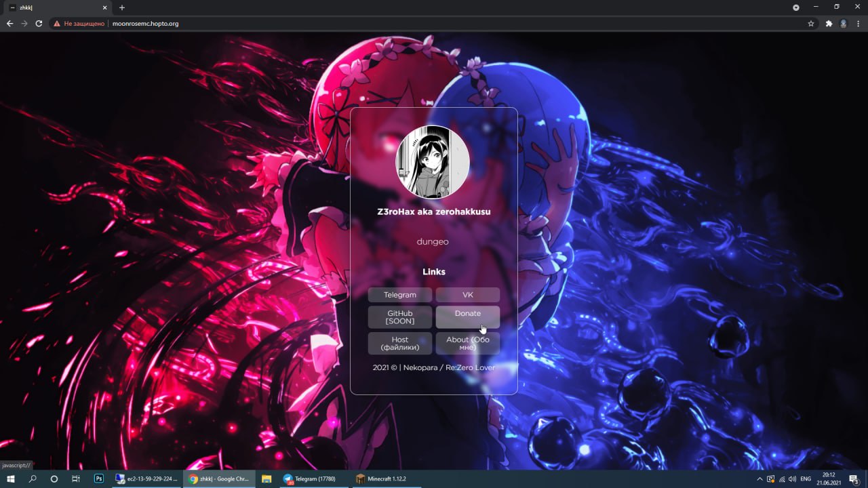This screenshot has height=488, width=868.
Task: Click the round profile avatar image
Action: pyautogui.click(x=433, y=162)
